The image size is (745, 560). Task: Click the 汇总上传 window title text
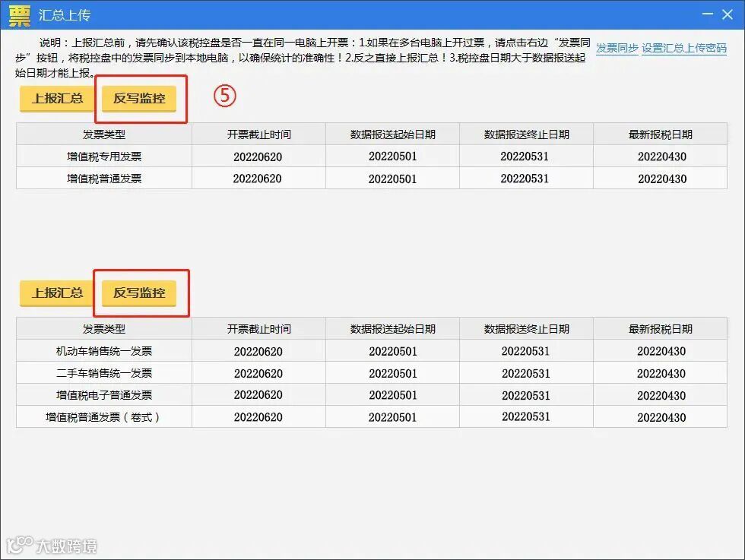click(x=65, y=15)
